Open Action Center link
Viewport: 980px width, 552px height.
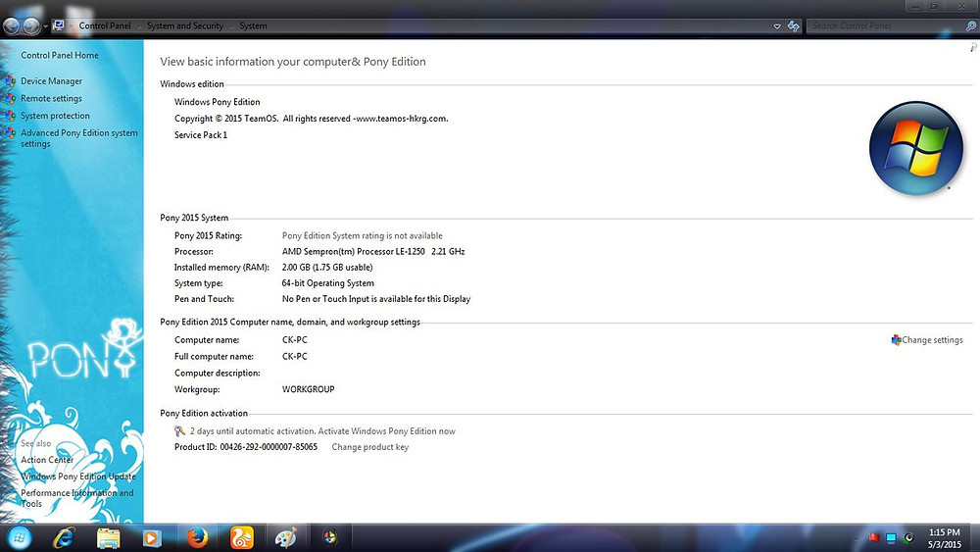[x=47, y=460]
